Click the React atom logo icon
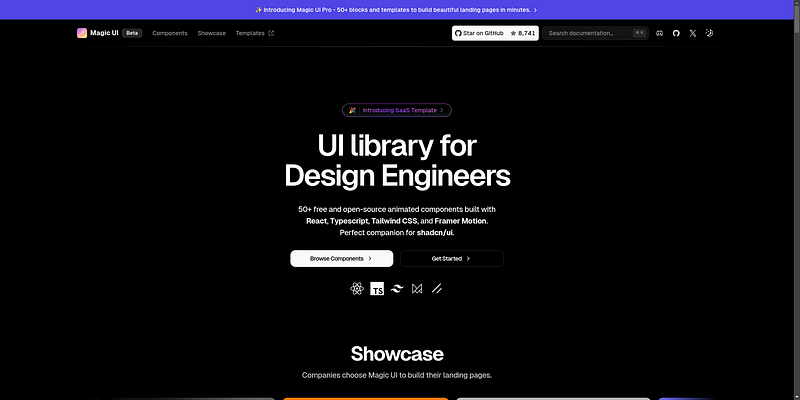 356,288
